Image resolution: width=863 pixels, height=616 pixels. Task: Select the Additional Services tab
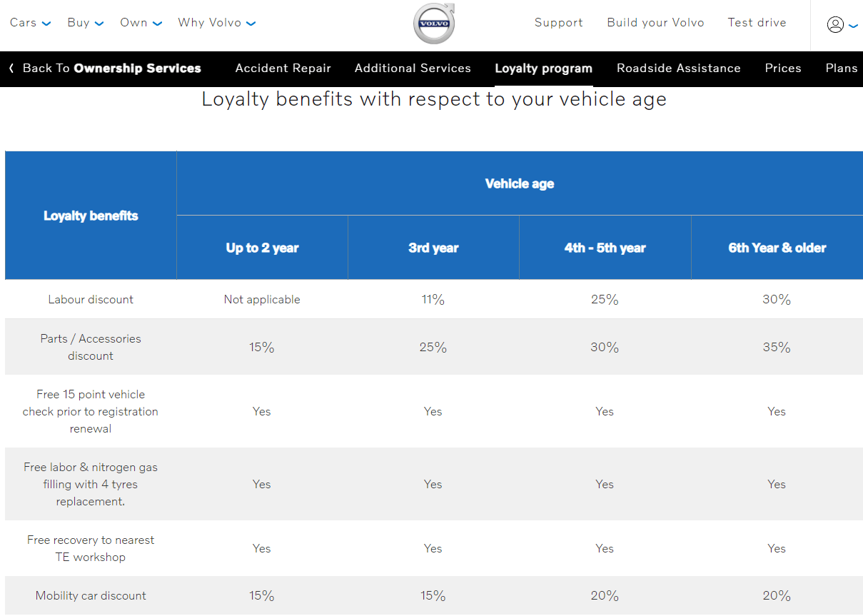[x=413, y=69]
